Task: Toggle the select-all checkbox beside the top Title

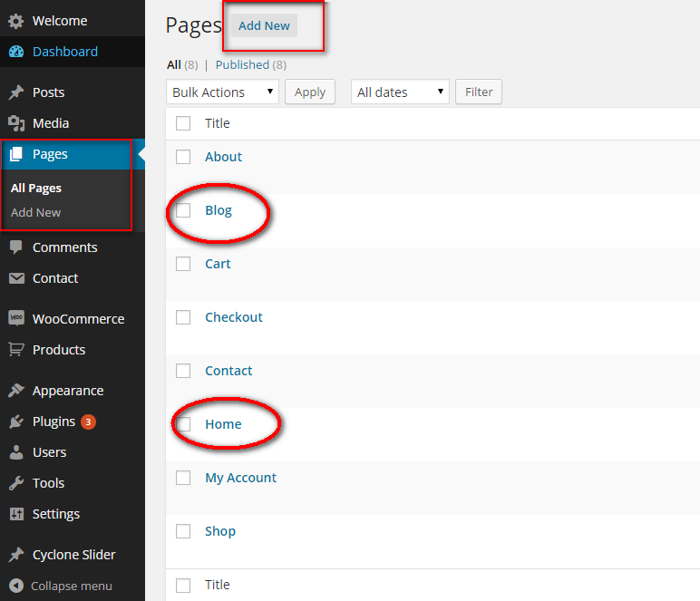Action: 183,123
